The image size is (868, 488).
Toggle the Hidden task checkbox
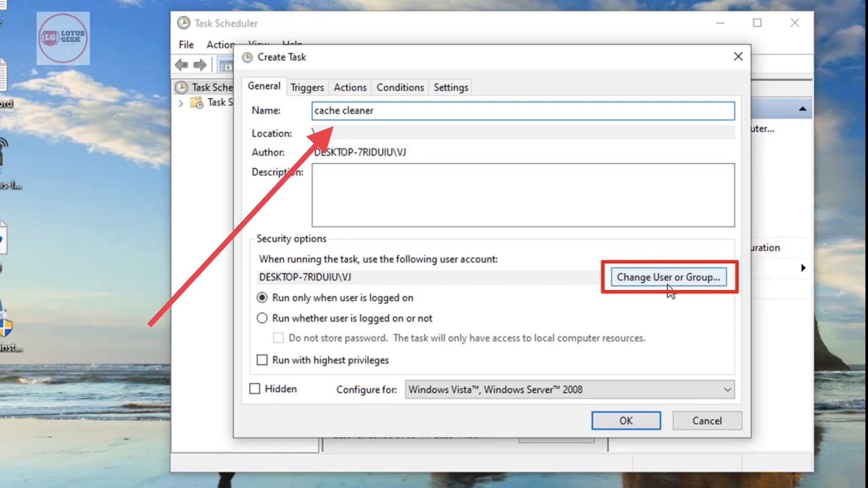tap(254, 388)
